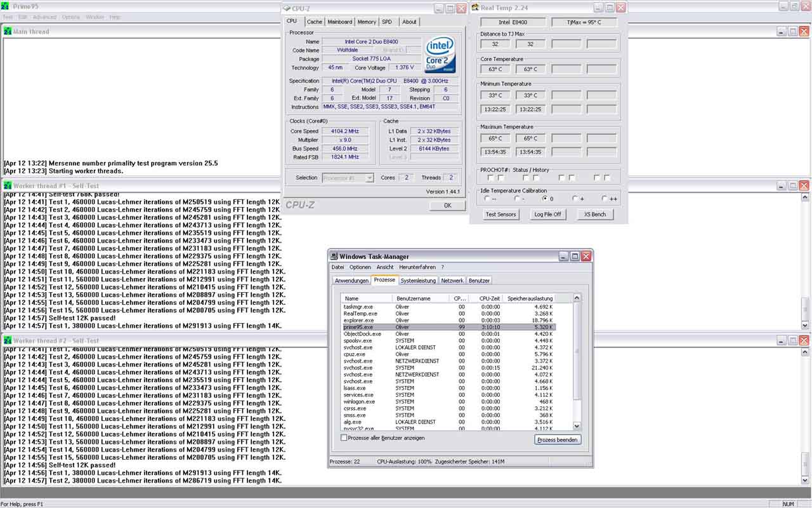The height and width of the screenshot is (508, 812).
Task: Select the + idle calibration radio button
Action: point(575,198)
